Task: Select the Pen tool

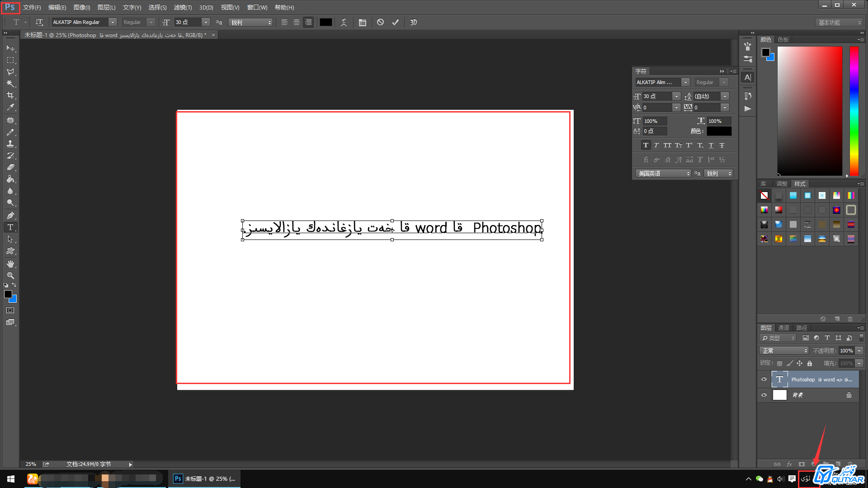Action: pyautogui.click(x=10, y=216)
